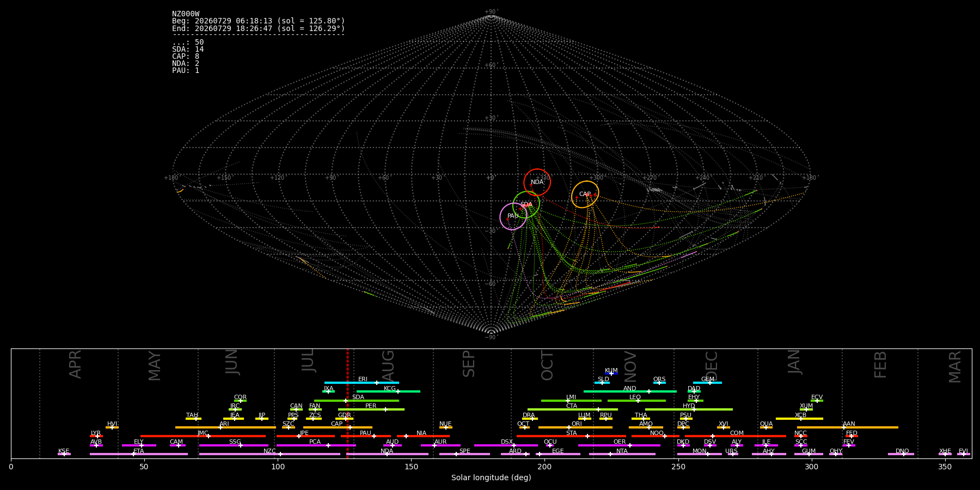Select the GEM shower bar

pos(707,383)
